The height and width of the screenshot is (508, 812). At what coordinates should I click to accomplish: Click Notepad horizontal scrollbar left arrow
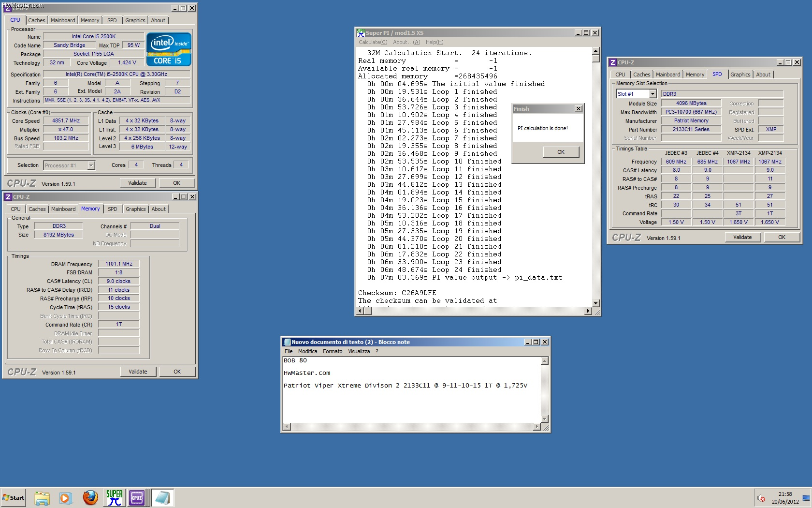click(287, 427)
